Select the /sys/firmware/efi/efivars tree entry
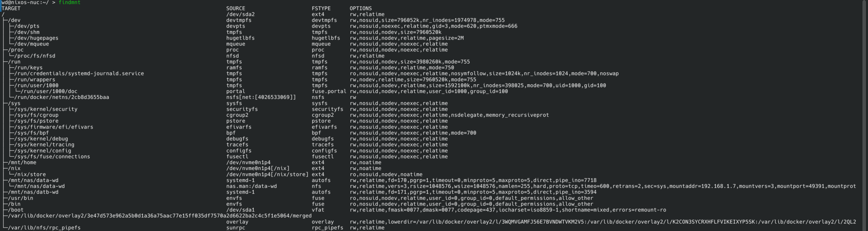Image resolution: width=868 pixels, height=231 pixels. [x=54, y=127]
